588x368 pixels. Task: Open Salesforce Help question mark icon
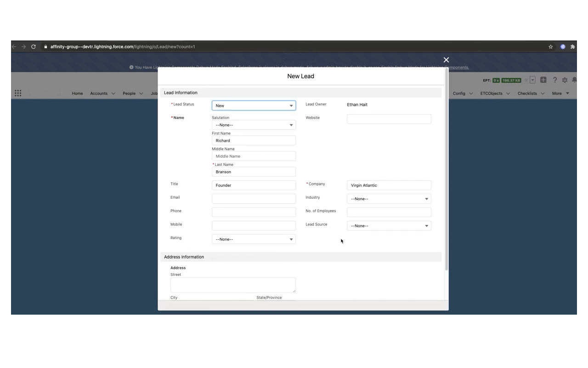point(555,80)
